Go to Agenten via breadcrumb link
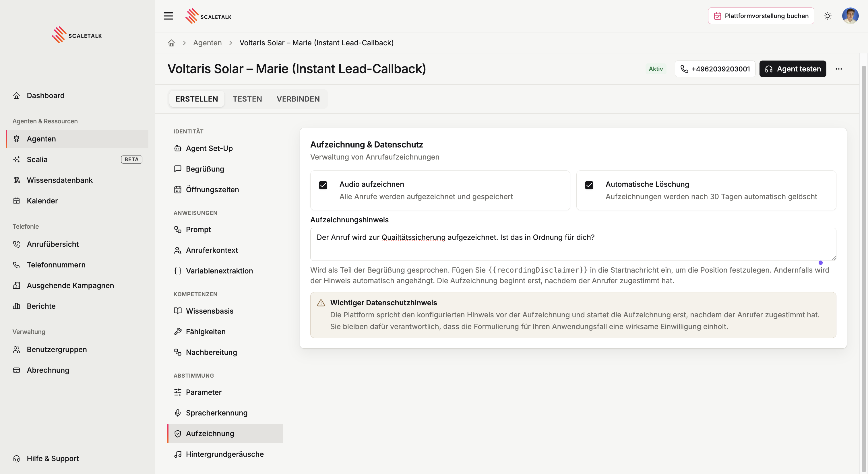 [207, 43]
